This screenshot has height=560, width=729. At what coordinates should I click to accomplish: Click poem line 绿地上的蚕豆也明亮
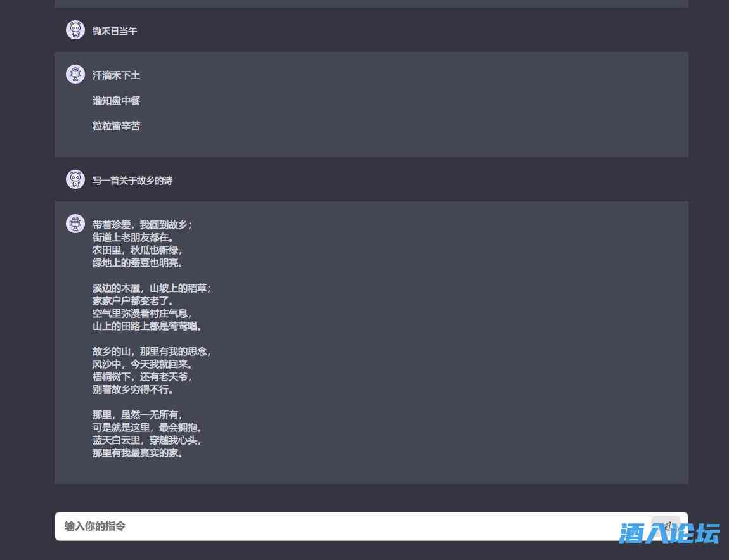(137, 263)
